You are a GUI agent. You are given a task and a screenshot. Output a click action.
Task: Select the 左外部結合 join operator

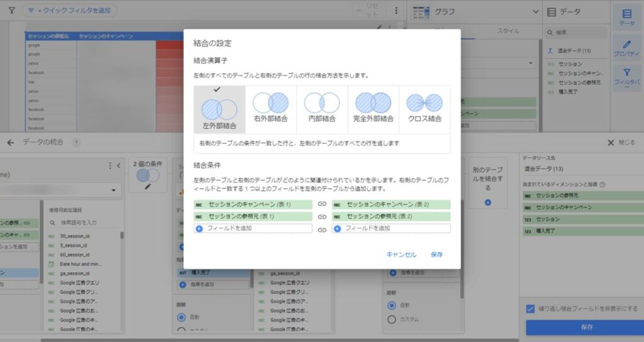[219, 109]
